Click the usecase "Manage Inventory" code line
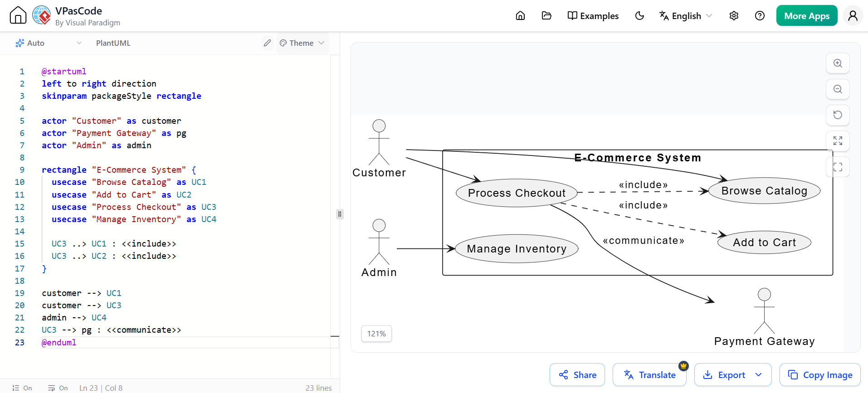The width and height of the screenshot is (868, 393). pyautogui.click(x=134, y=219)
